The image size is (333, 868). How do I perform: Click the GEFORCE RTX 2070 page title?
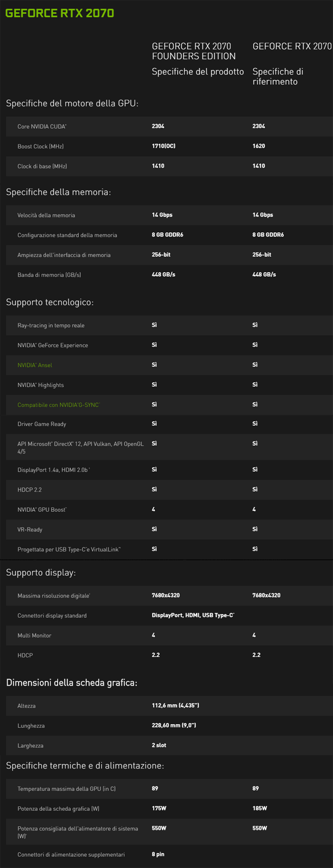pyautogui.click(x=60, y=13)
